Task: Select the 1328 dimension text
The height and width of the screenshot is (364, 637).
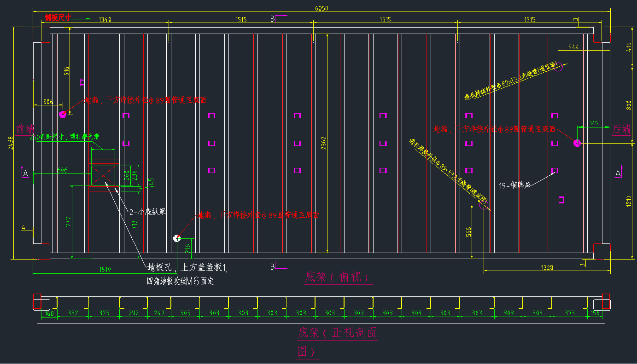Action: (x=547, y=267)
